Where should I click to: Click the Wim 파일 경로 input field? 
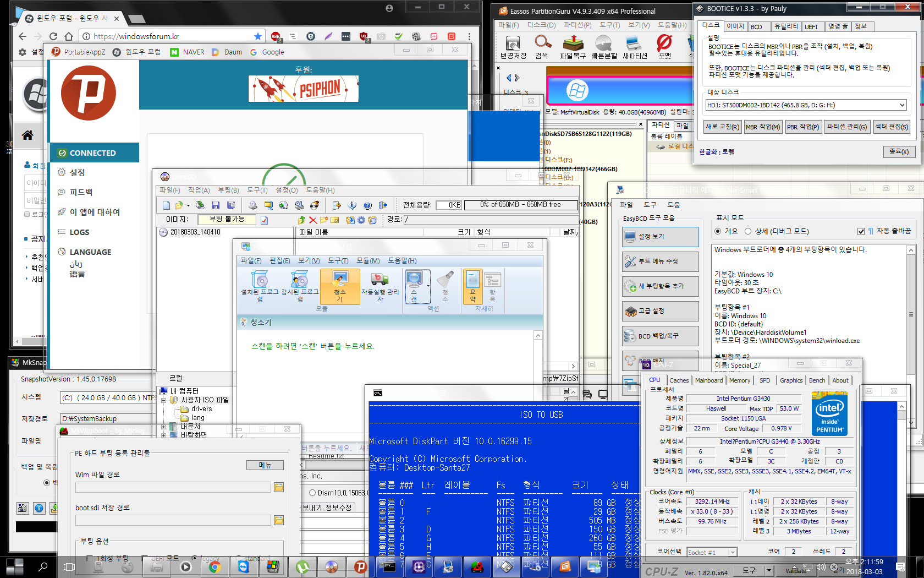pos(173,487)
